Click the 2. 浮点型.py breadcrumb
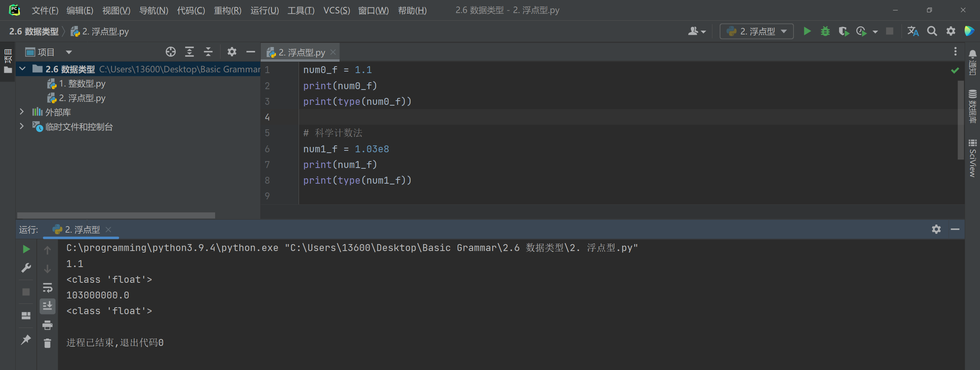Screen dimensions: 980x370 tap(100, 31)
